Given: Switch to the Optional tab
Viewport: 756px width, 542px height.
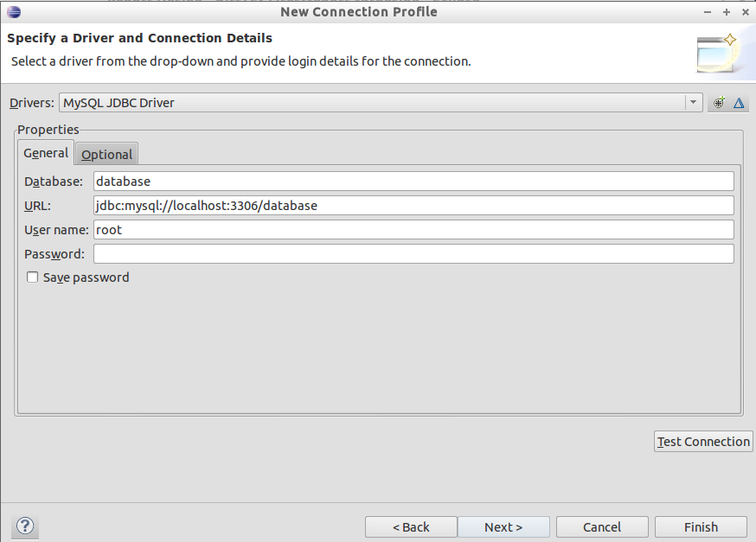Looking at the screenshot, I should 107,155.
